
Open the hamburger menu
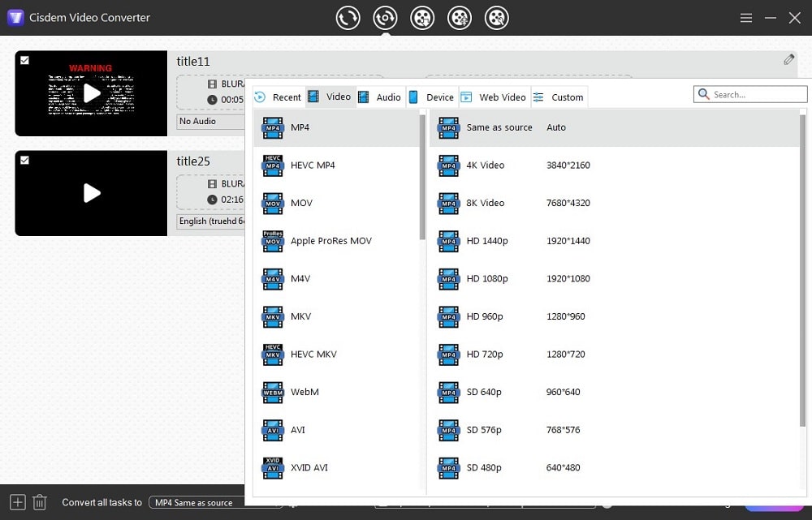pyautogui.click(x=745, y=17)
